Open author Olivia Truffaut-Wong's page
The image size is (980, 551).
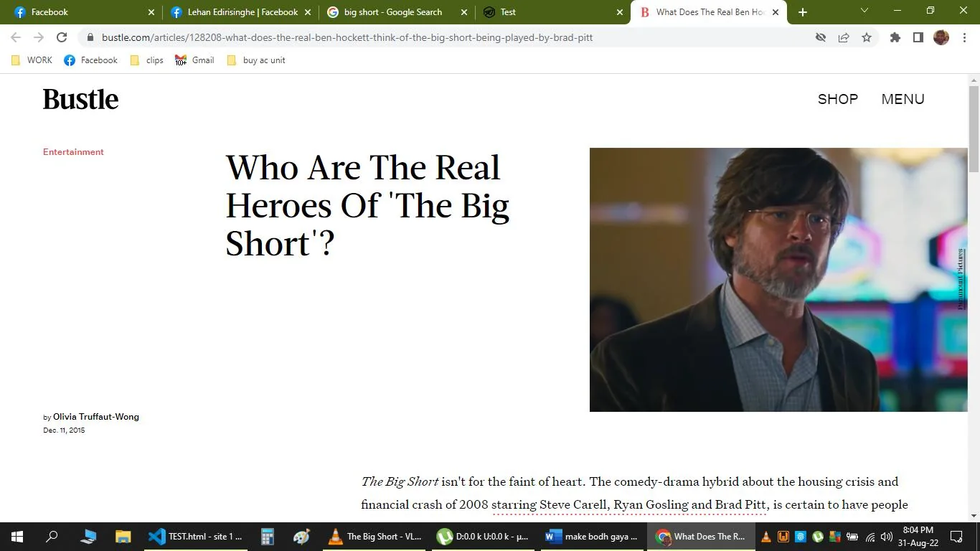coord(96,417)
